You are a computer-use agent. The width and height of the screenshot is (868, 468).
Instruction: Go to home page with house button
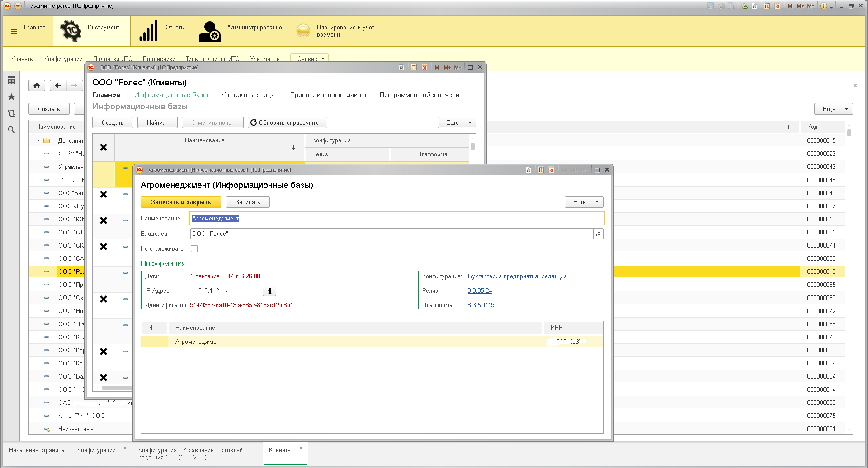click(37, 85)
